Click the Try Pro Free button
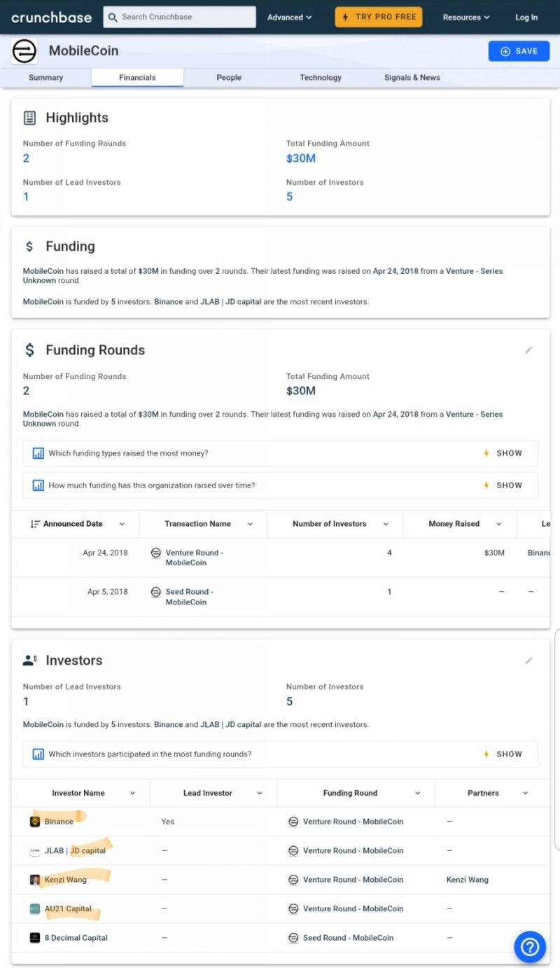This screenshot has width=560, height=968. point(379,17)
